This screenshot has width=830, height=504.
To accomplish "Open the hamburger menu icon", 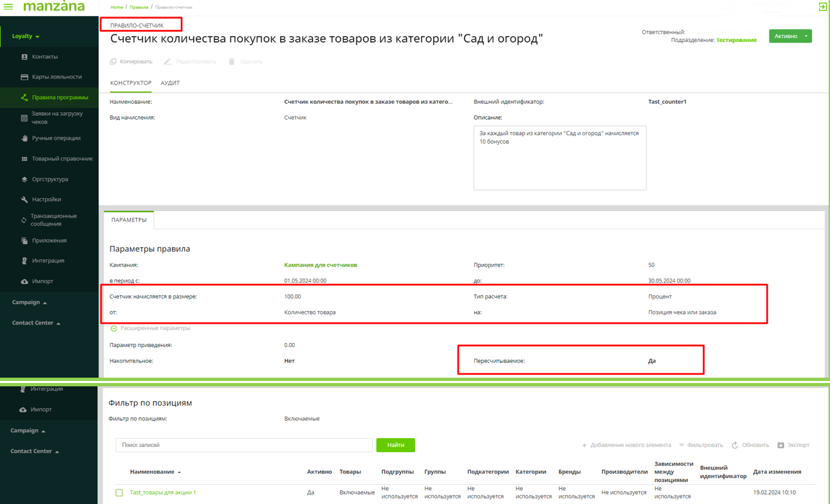I will (9, 7).
